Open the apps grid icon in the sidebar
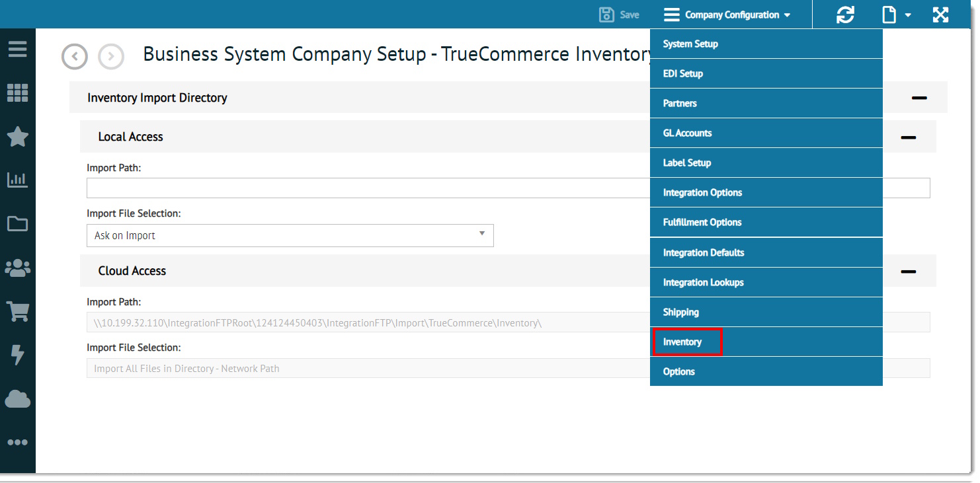The width and height of the screenshot is (980, 483). tap(17, 93)
